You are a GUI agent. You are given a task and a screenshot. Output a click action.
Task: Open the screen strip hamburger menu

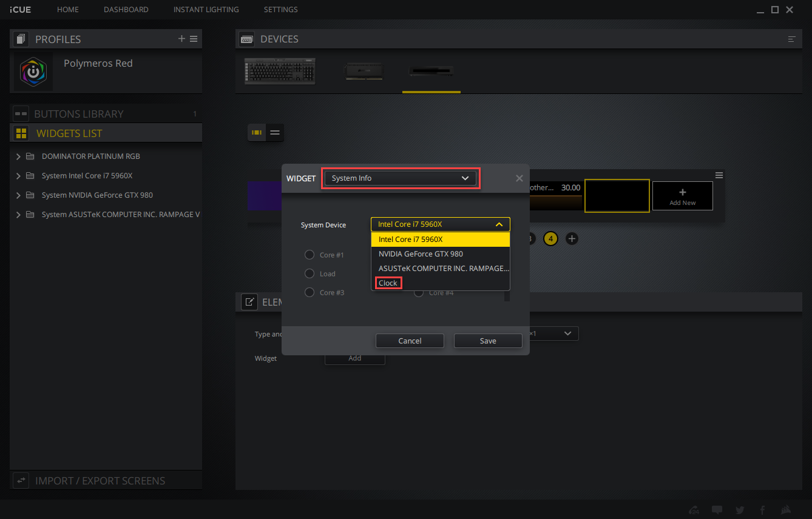click(719, 175)
